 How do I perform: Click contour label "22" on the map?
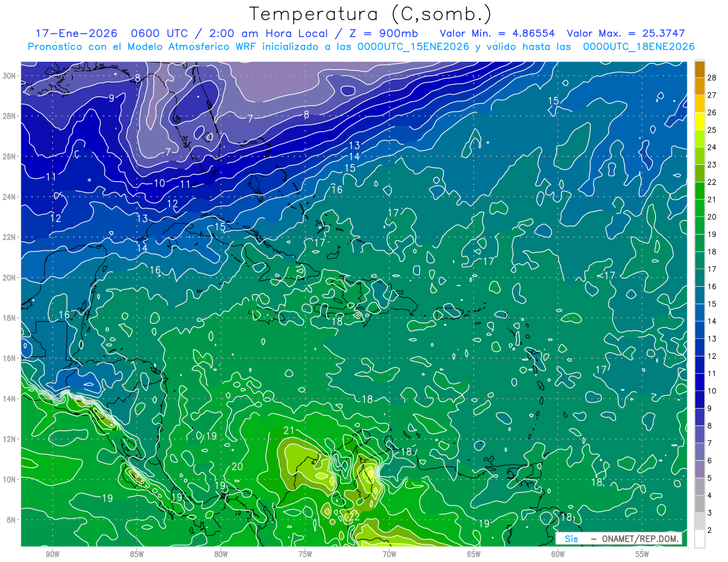coord(354,517)
